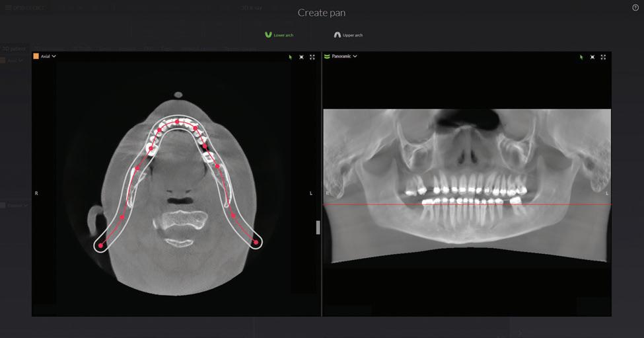Select the pointer tool in Panoramic view

tap(581, 57)
